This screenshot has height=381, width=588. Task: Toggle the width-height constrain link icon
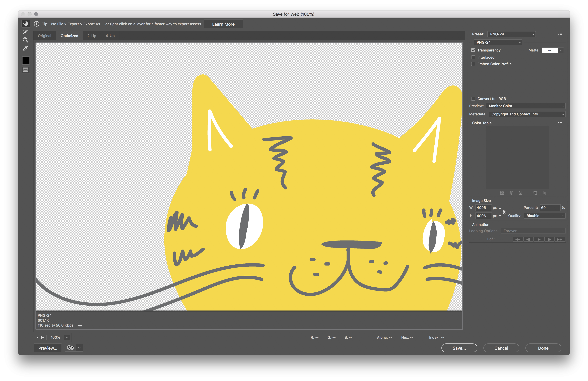coord(504,212)
